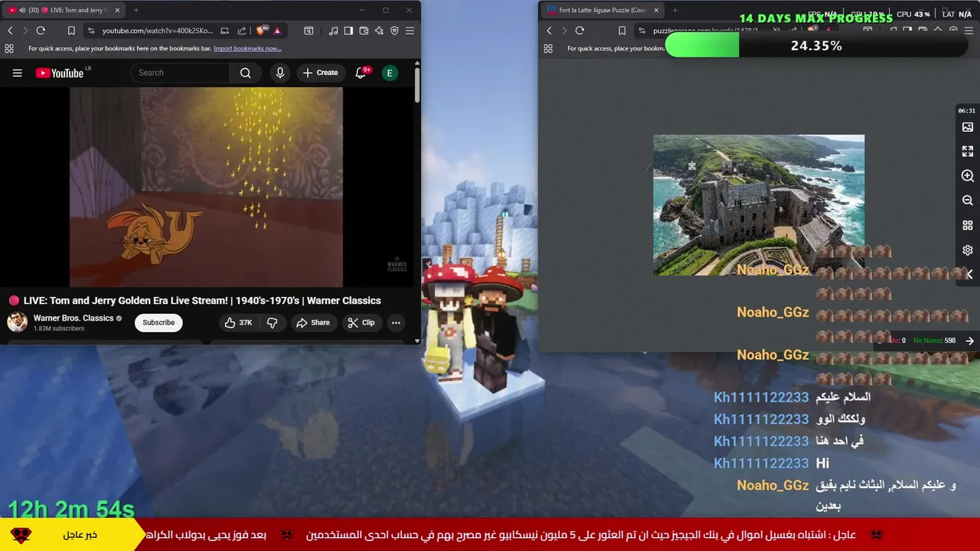
Task: Bookmark the YouTube page
Action: tap(71, 31)
